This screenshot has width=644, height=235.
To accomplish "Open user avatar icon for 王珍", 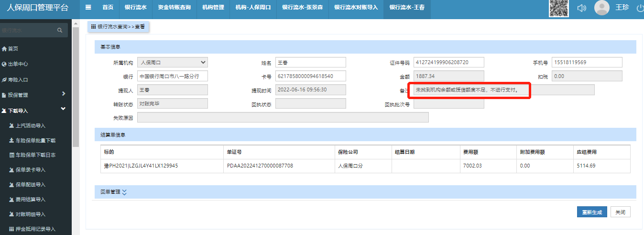I will [x=602, y=8].
